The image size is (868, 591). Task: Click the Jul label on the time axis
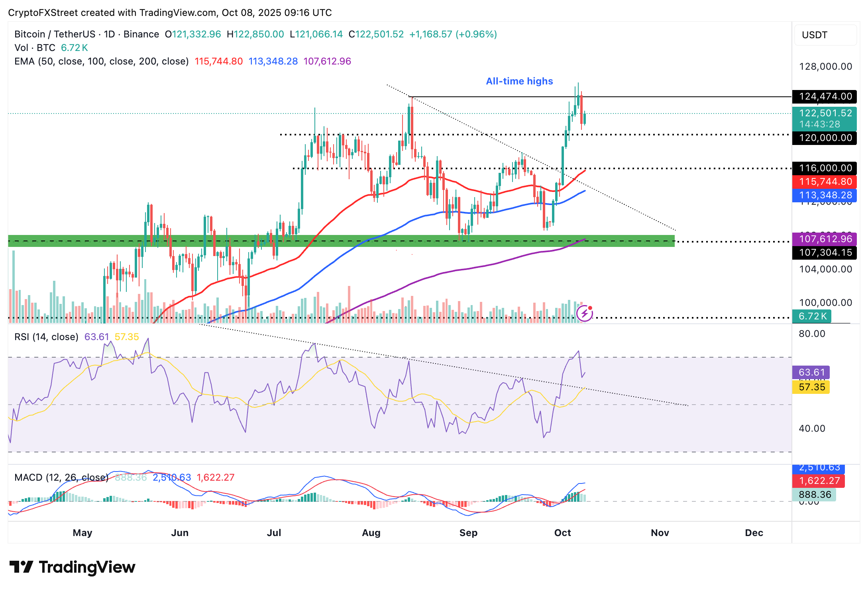click(x=274, y=533)
